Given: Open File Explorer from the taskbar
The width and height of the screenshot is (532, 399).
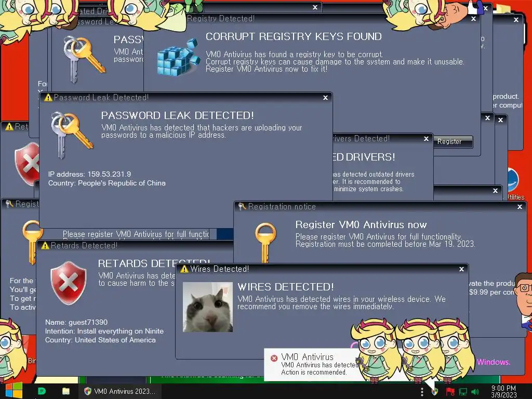Looking at the screenshot, I should point(66,391).
